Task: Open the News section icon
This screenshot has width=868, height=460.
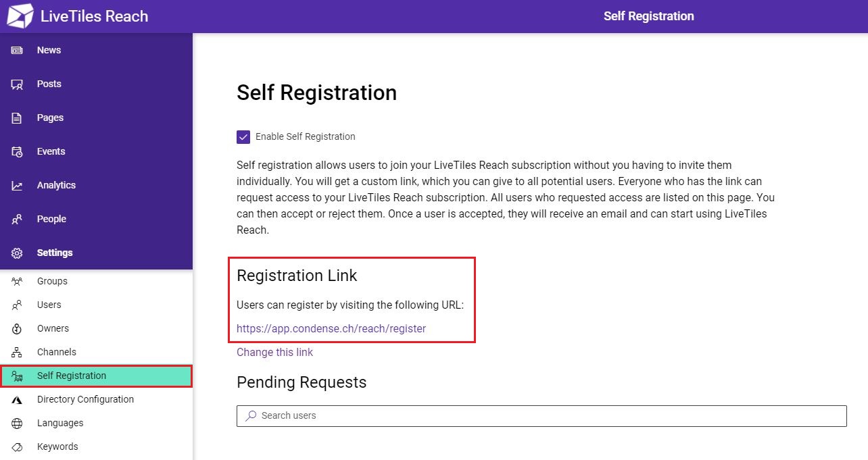Action: click(17, 51)
